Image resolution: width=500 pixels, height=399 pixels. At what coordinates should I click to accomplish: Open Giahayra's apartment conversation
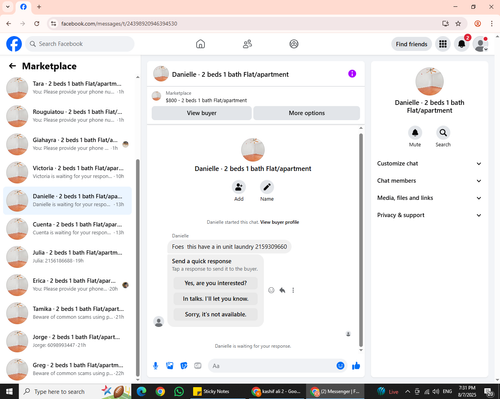(67, 144)
